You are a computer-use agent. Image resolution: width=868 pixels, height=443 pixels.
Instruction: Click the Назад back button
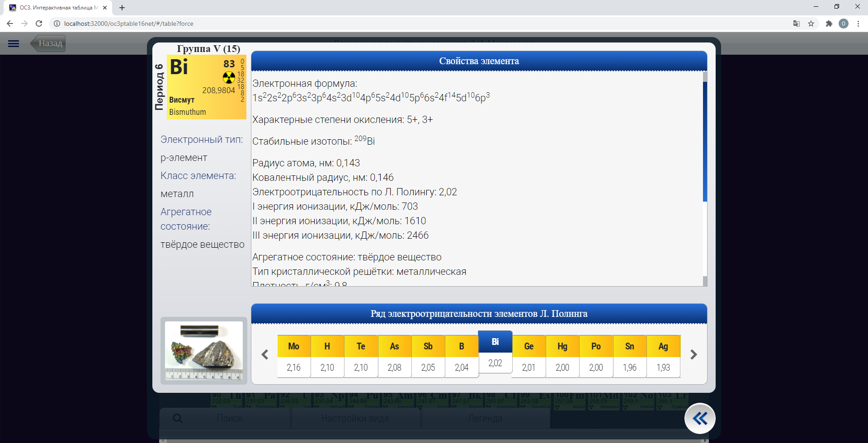click(49, 43)
